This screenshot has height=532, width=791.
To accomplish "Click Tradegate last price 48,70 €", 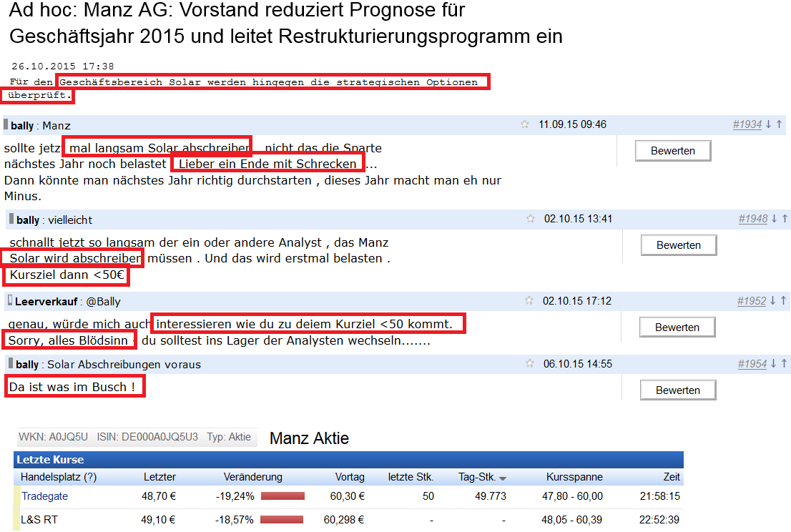I will 159,496.
